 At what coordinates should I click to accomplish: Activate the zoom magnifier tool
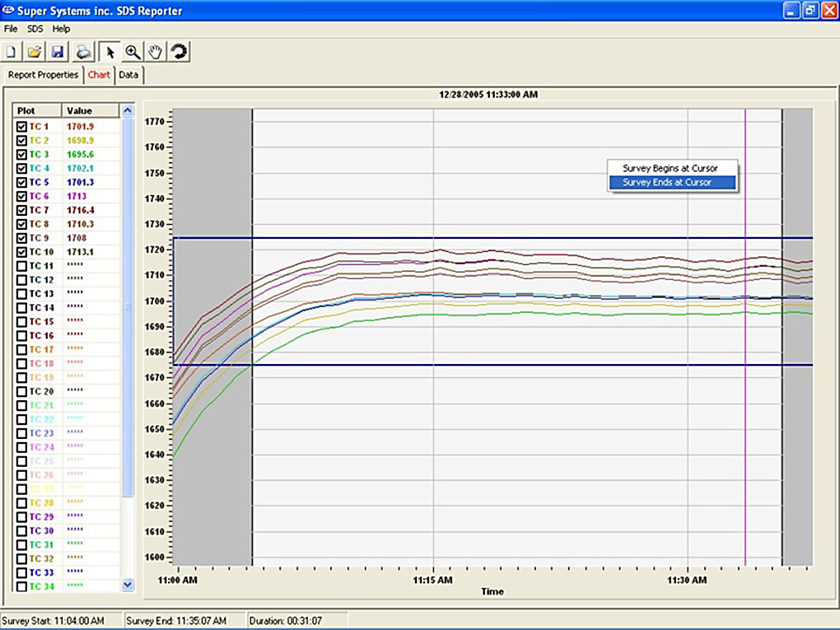[133, 52]
